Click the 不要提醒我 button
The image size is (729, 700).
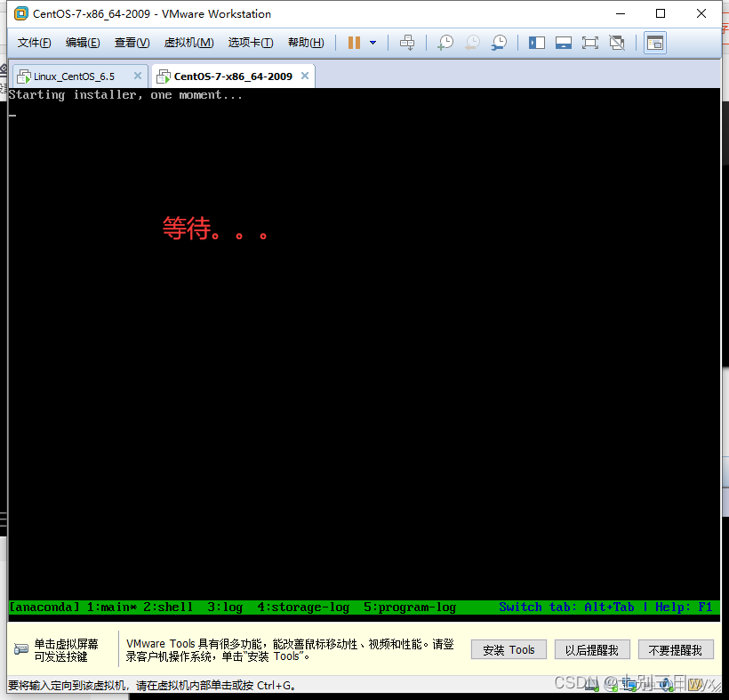[x=675, y=650]
